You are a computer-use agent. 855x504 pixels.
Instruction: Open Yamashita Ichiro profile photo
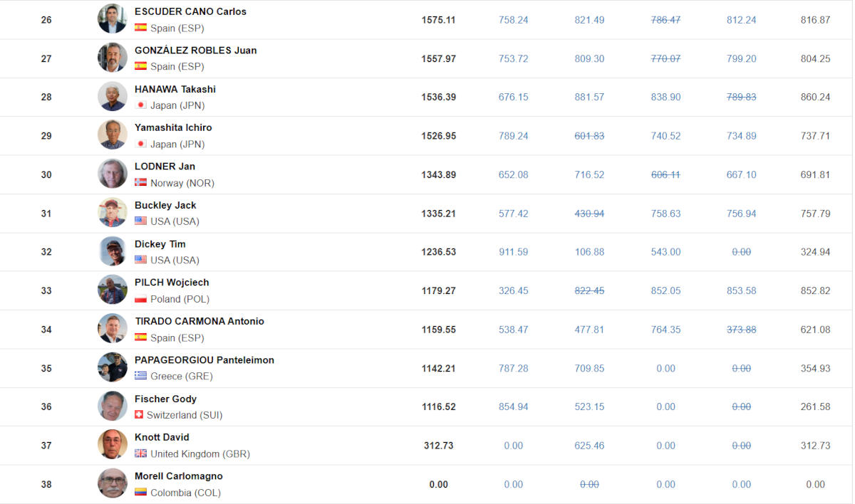coord(113,135)
